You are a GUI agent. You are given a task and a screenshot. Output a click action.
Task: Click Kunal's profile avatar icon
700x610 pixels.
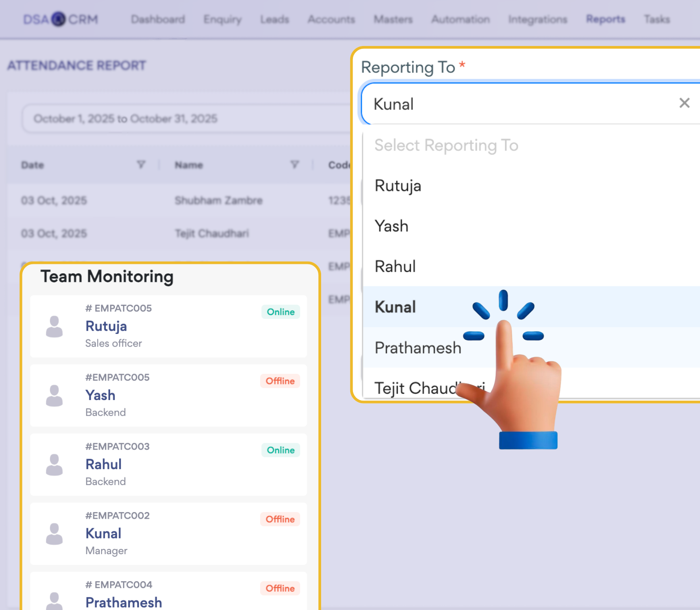pyautogui.click(x=54, y=534)
